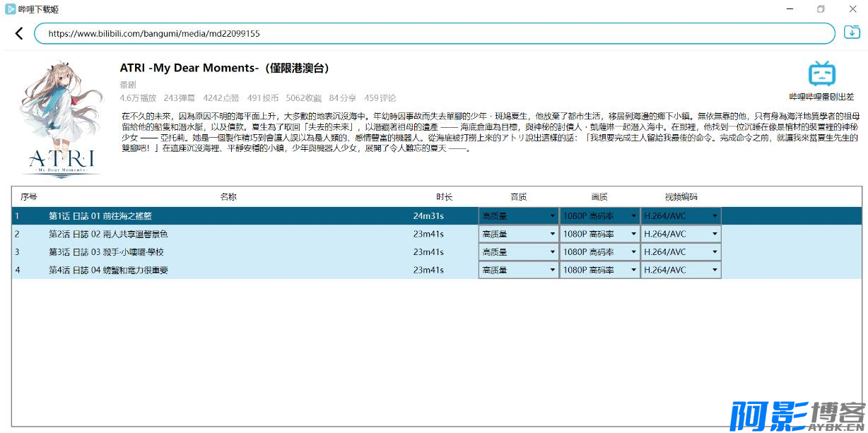Click the 5062收藏 favorites count

[304, 98]
